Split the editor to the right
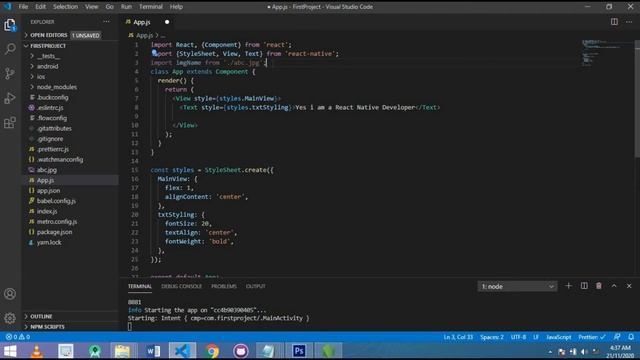This screenshot has width=640, height=360. (x=614, y=22)
